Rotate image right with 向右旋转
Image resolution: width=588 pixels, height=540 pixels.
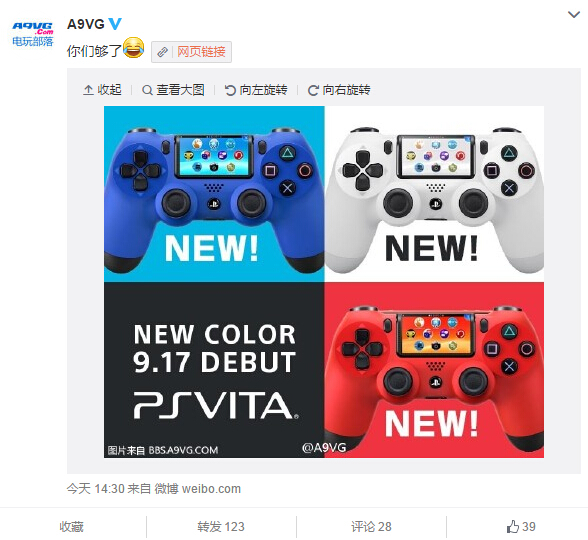click(339, 90)
